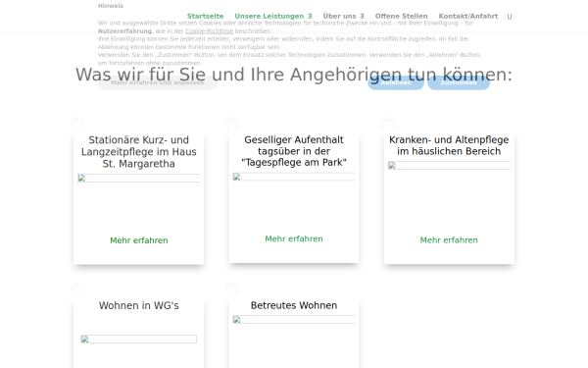Click the main heading Was wir für Sie
The image size is (588, 368).
click(x=294, y=75)
